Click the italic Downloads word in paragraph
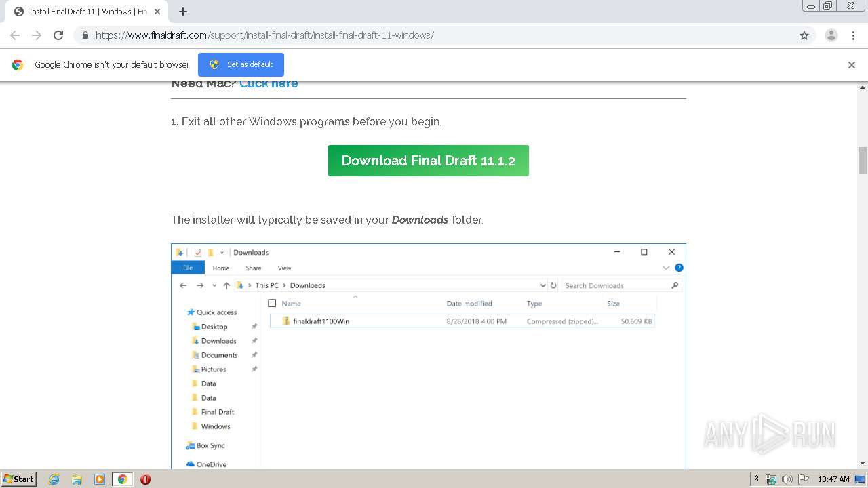Viewport: 868px width, 488px height. coord(420,220)
